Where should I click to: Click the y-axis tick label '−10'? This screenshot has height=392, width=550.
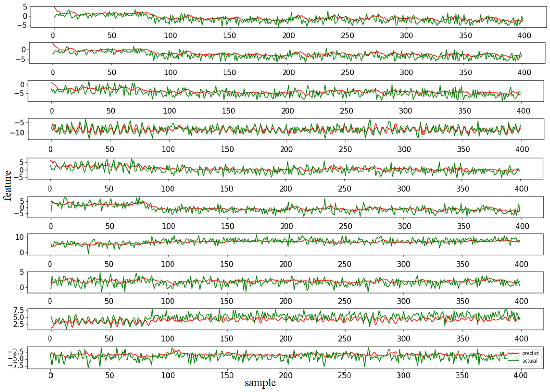[x=17, y=132]
